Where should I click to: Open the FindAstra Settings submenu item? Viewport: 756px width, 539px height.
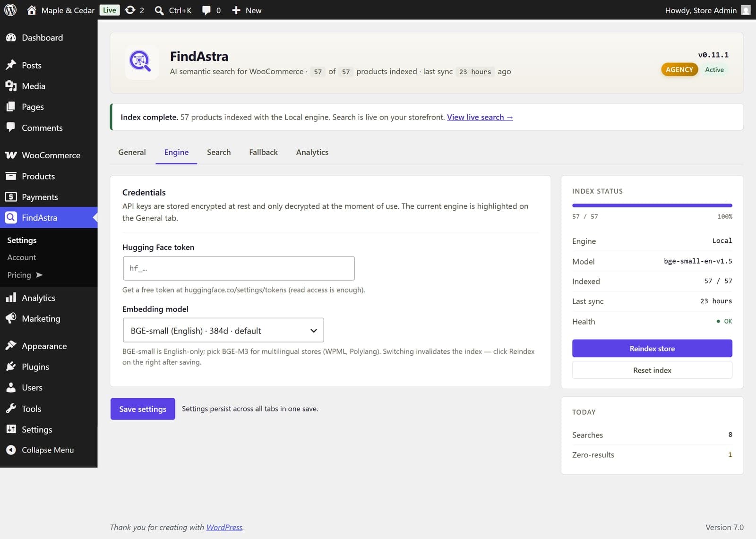click(22, 240)
